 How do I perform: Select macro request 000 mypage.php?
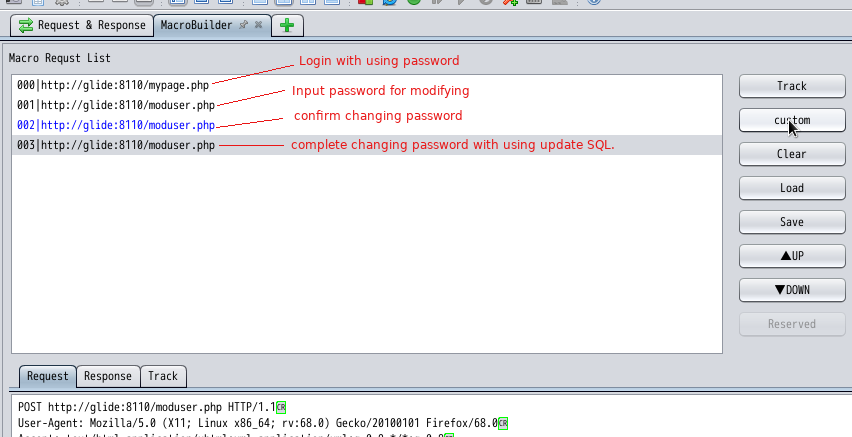click(x=367, y=85)
